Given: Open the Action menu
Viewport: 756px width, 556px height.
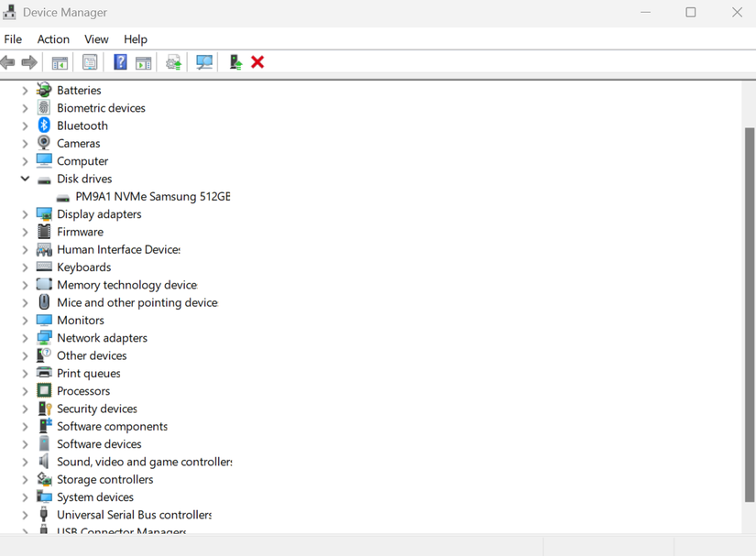Looking at the screenshot, I should tap(53, 39).
